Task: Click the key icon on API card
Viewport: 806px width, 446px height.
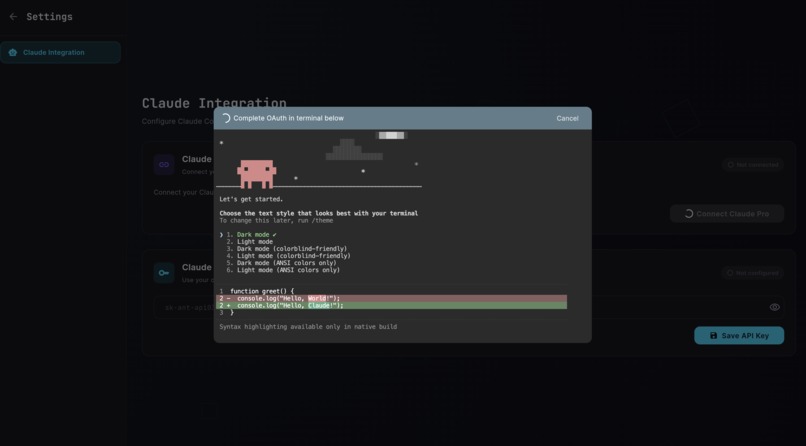Action: 164,273
